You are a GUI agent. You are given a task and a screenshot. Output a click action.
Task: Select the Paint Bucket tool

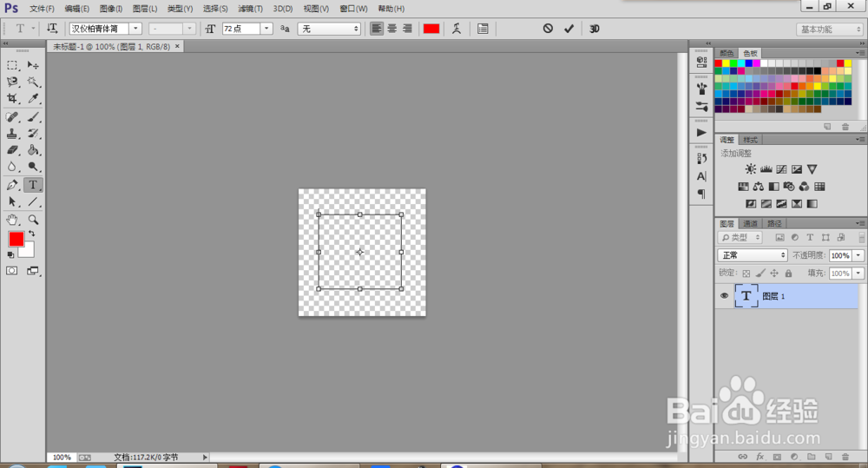33,150
